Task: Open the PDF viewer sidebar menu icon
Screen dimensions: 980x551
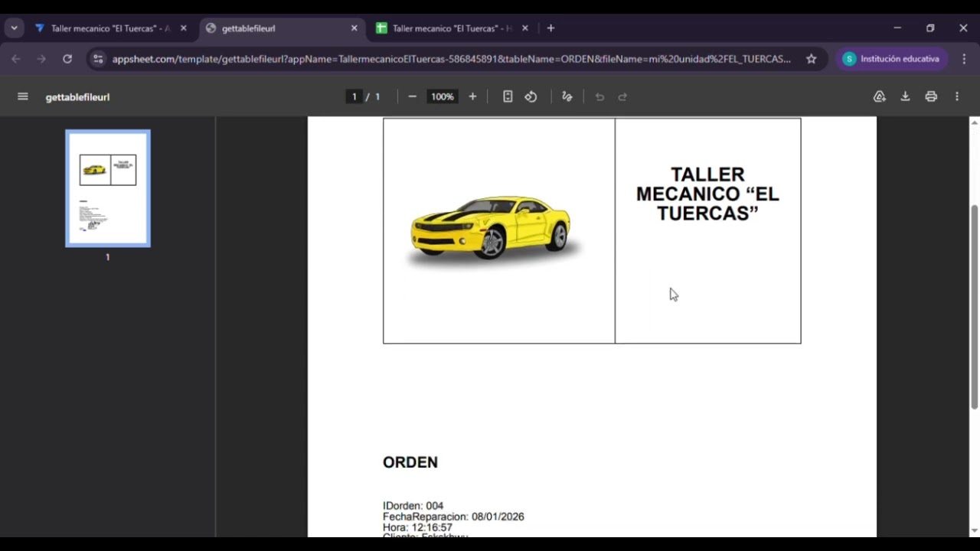Action: pos(23,96)
